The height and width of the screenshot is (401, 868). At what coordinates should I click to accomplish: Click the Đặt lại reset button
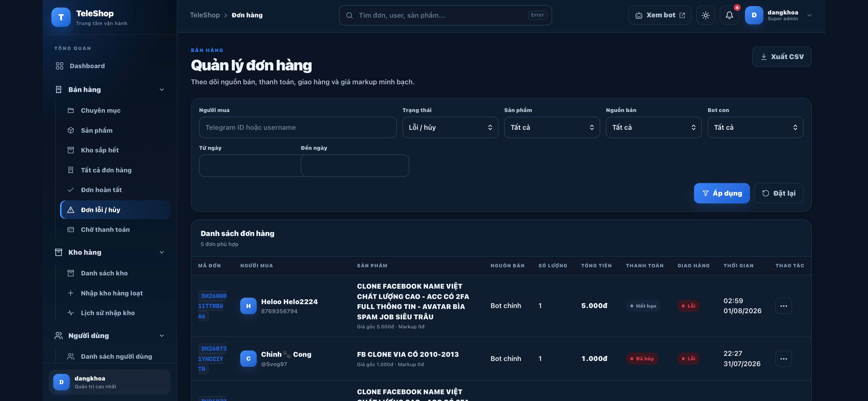click(779, 193)
